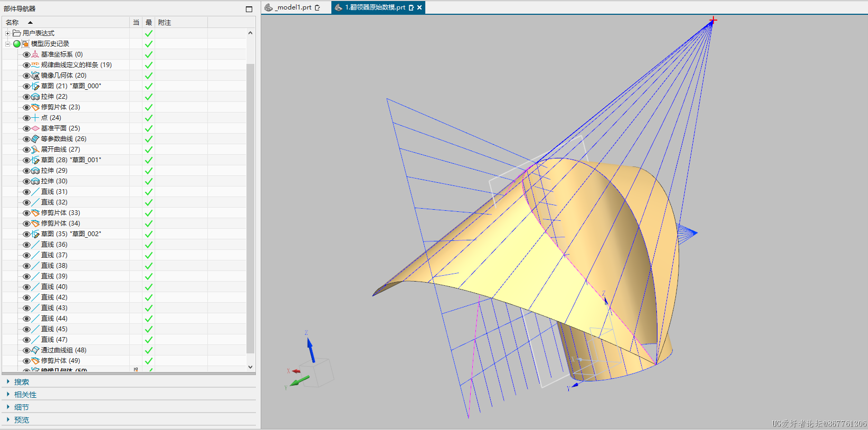Click the law curve spline icon (19)
This screenshot has height=430, width=868.
pyautogui.click(x=35, y=65)
